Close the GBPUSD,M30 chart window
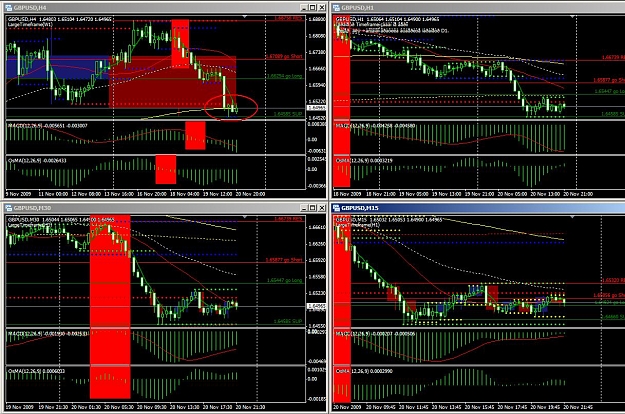This screenshot has height=414, width=625. point(321,208)
